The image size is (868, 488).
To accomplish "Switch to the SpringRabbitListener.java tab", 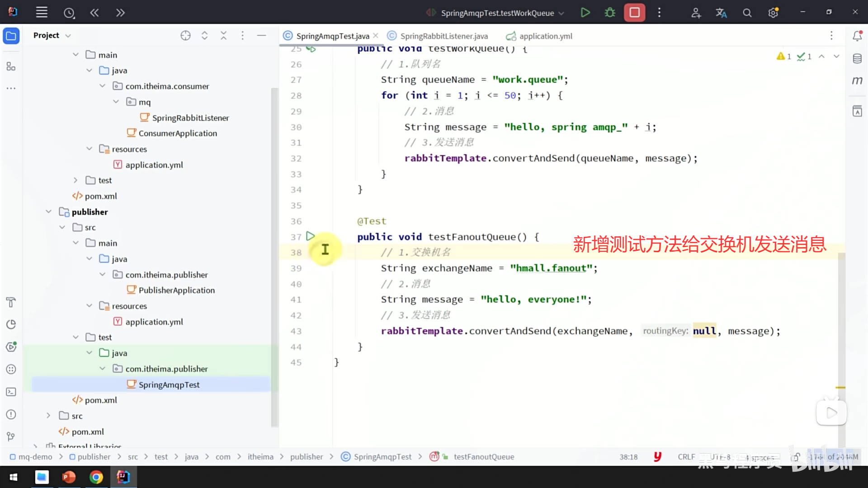I will 443,36.
